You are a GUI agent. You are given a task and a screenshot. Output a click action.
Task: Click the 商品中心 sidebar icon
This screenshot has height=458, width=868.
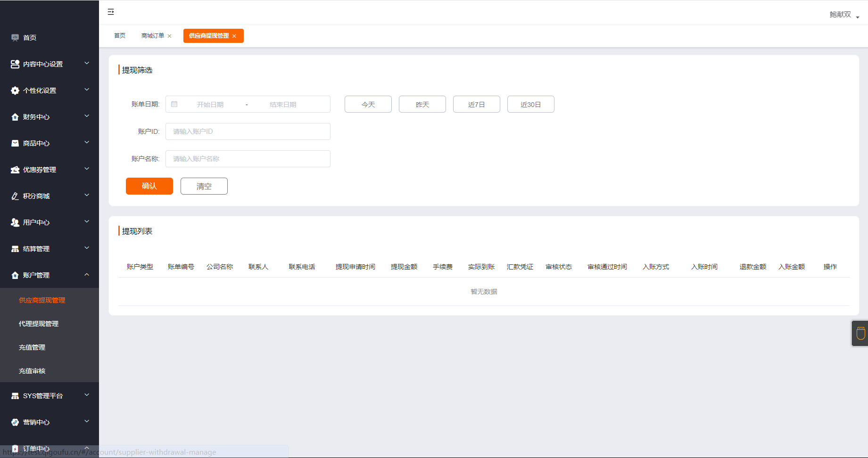[15, 143]
